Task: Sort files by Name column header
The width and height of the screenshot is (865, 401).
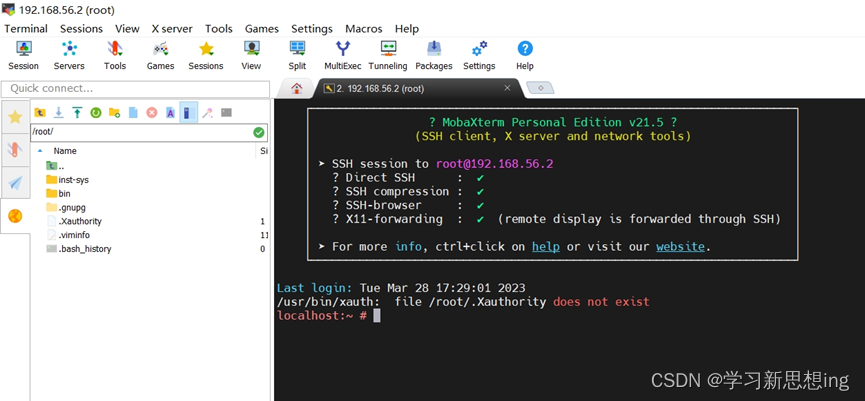Action: pyautogui.click(x=65, y=151)
